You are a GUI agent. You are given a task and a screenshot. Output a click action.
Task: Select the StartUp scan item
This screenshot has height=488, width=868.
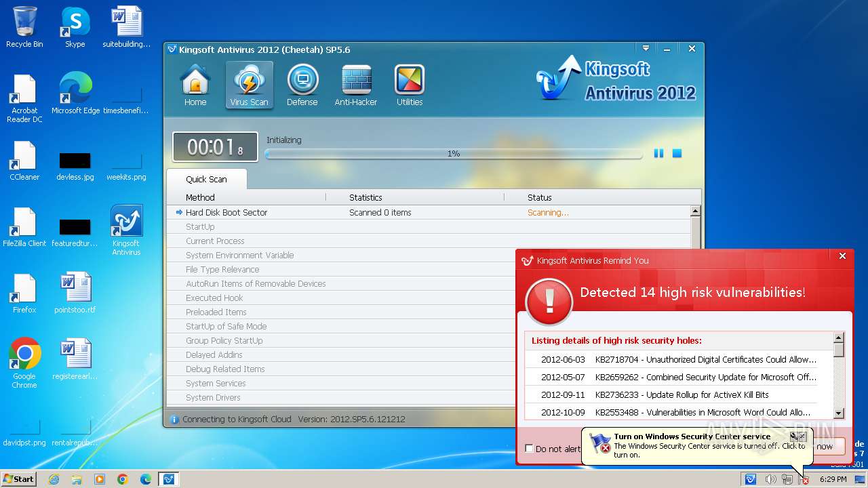pyautogui.click(x=429, y=226)
